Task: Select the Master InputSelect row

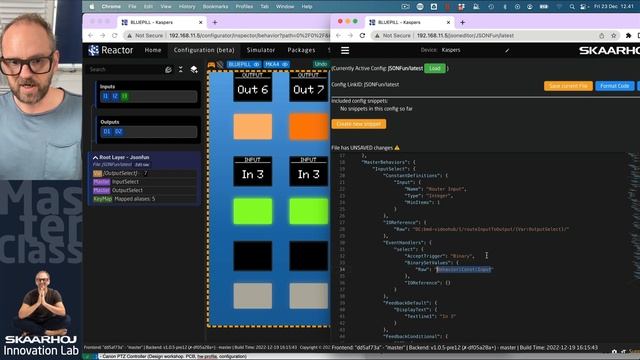Action: pos(144,182)
